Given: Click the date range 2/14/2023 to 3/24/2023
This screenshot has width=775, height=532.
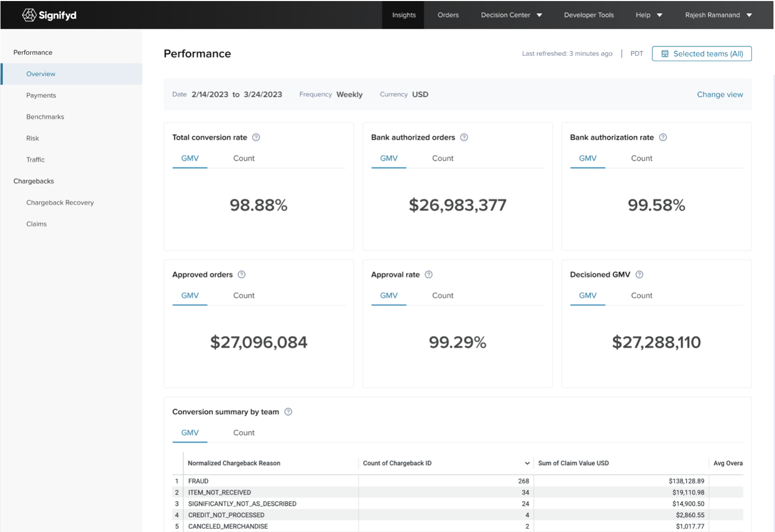Looking at the screenshot, I should (237, 95).
